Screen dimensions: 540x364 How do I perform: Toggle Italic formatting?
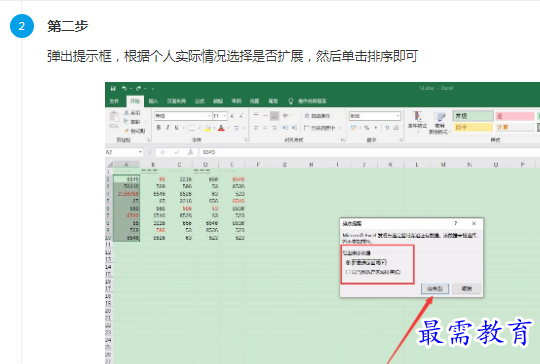[168, 128]
